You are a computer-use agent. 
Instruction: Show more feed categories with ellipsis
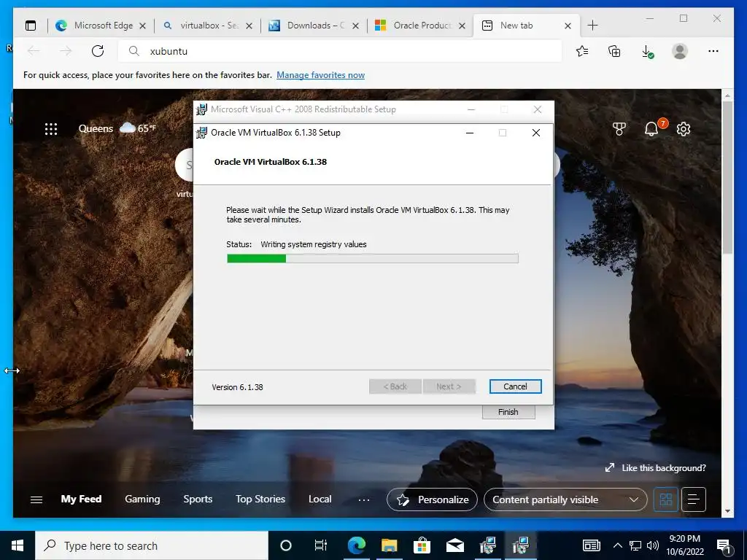[x=364, y=499]
